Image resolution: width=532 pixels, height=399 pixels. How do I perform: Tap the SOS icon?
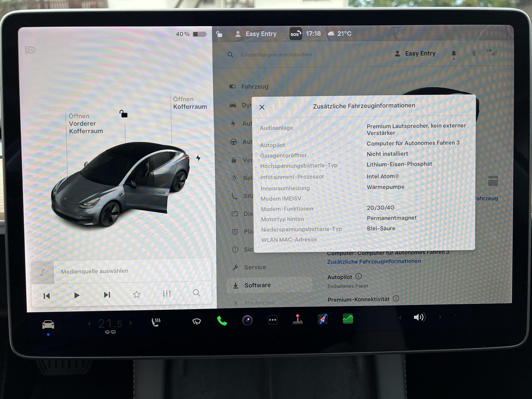point(296,34)
